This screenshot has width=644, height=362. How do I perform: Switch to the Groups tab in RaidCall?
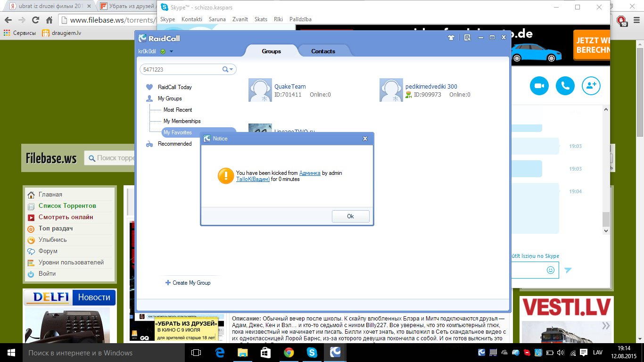click(x=271, y=51)
